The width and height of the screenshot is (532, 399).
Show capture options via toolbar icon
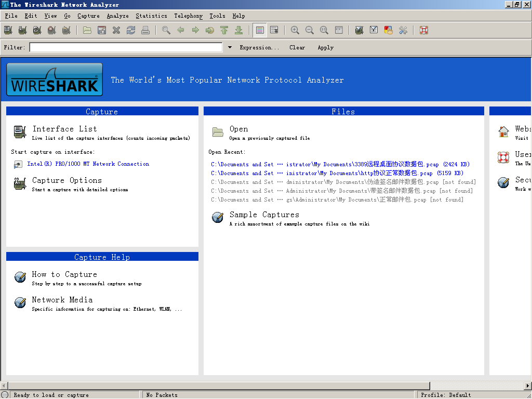click(23, 30)
